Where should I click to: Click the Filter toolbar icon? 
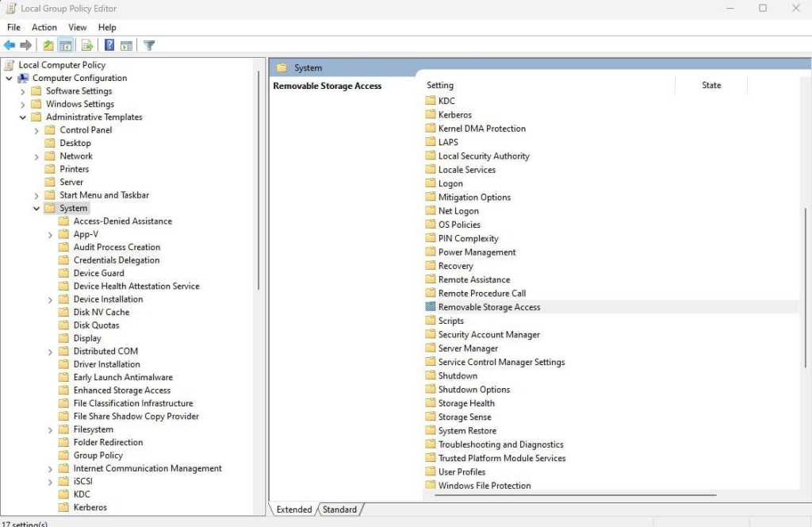148,45
